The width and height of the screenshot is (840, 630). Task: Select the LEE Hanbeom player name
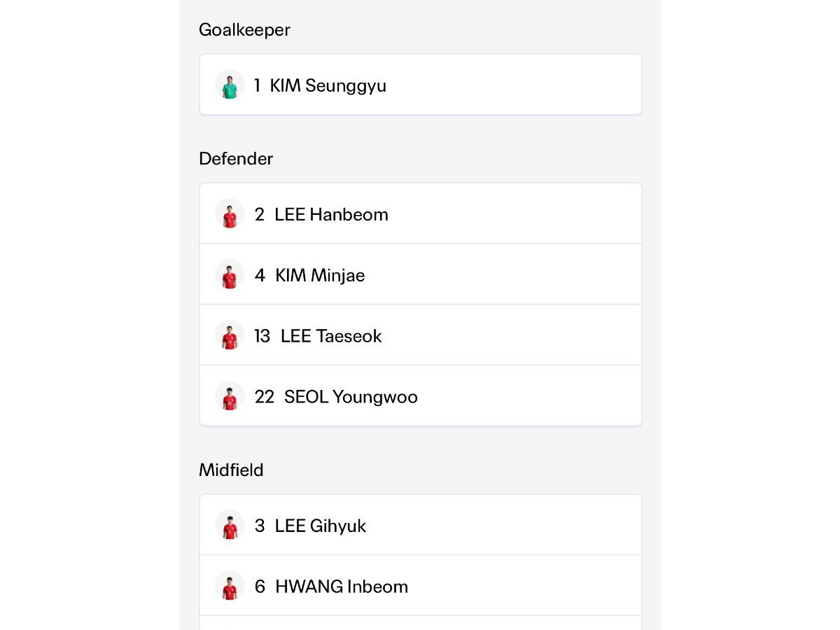[331, 214]
